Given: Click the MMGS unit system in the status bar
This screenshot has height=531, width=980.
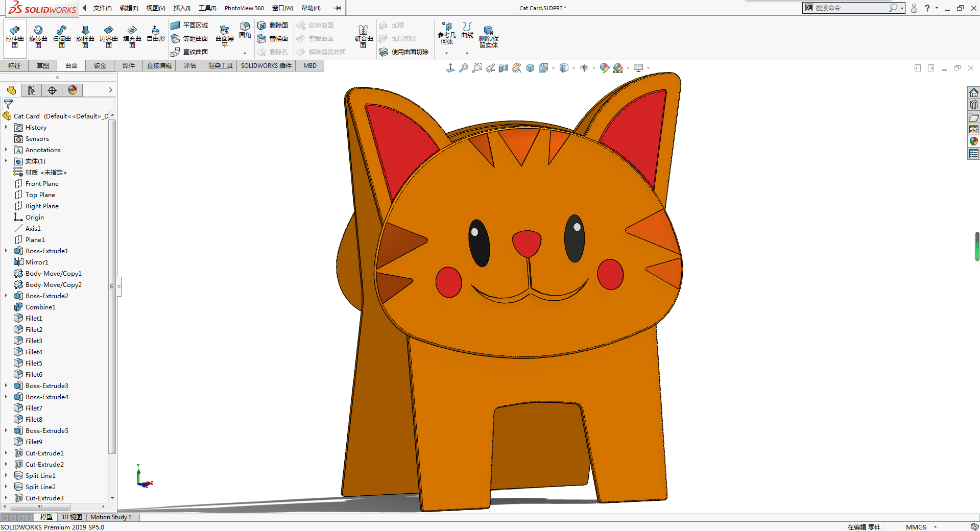Looking at the screenshot, I should 916,527.
